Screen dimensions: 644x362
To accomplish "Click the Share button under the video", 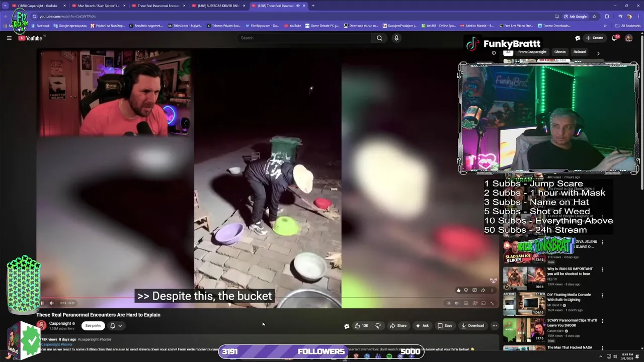I will (398, 326).
